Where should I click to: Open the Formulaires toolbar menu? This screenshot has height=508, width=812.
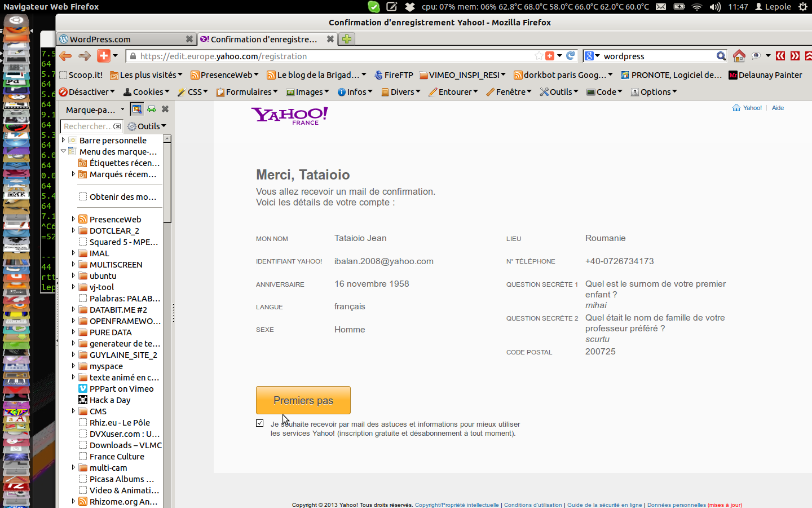[x=247, y=92]
